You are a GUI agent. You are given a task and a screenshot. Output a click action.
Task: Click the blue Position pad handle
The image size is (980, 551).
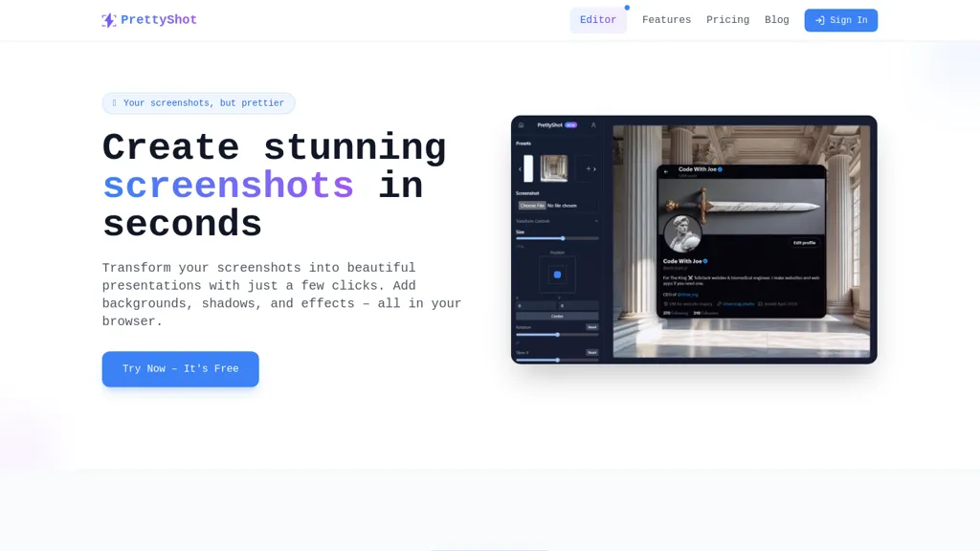558,275
